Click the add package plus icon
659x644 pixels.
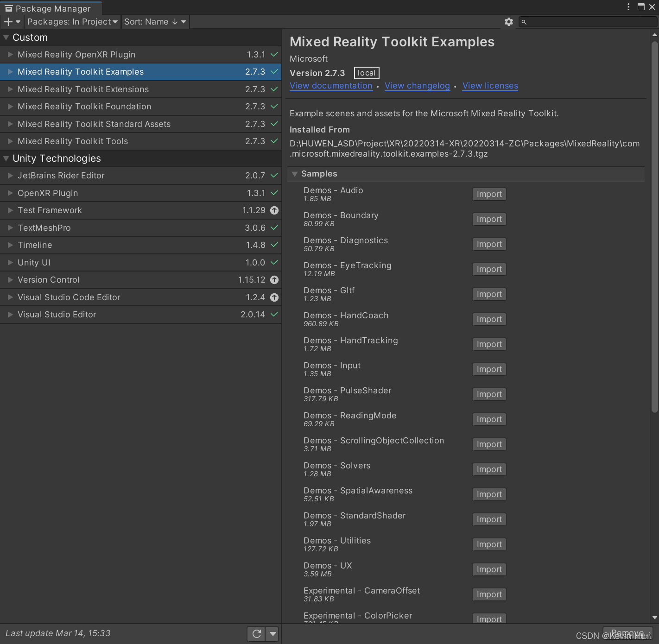(x=8, y=22)
